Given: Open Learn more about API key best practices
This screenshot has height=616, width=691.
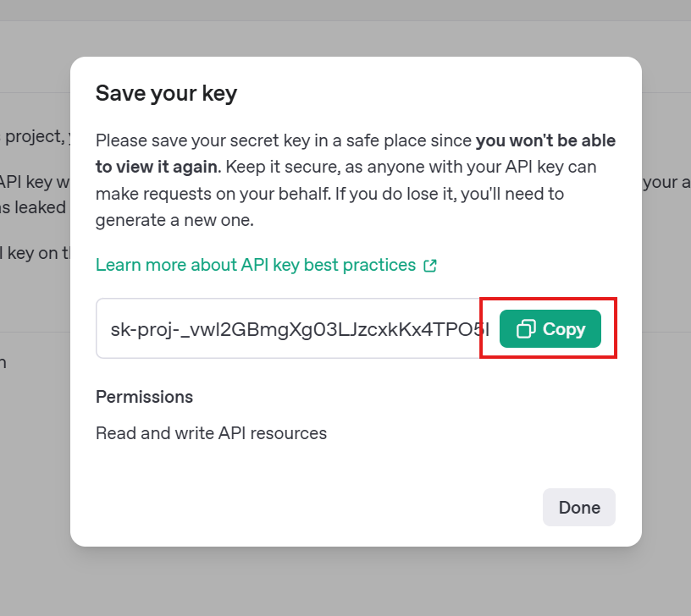Looking at the screenshot, I should tap(256, 265).
